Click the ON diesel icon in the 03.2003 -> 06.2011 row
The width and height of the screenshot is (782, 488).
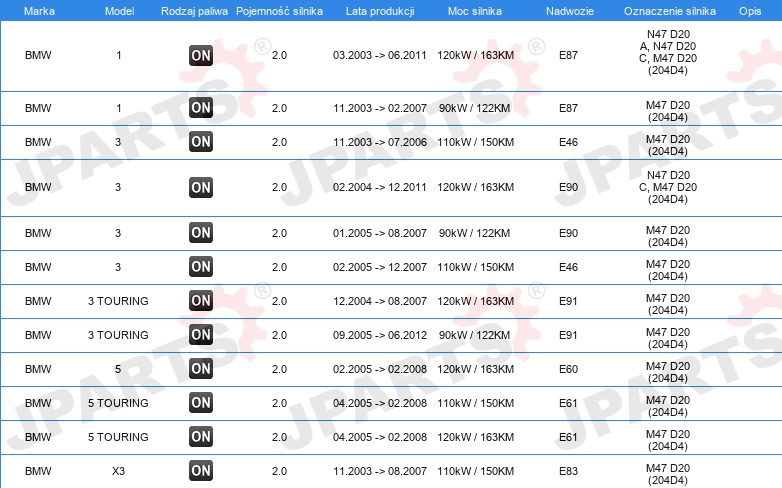point(201,55)
